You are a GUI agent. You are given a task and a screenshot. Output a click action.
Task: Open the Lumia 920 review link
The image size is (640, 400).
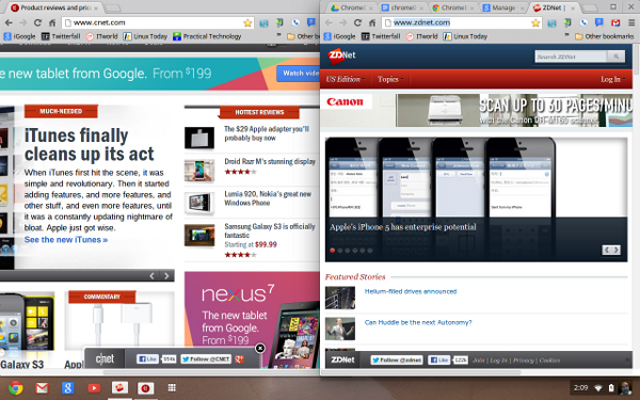268,198
